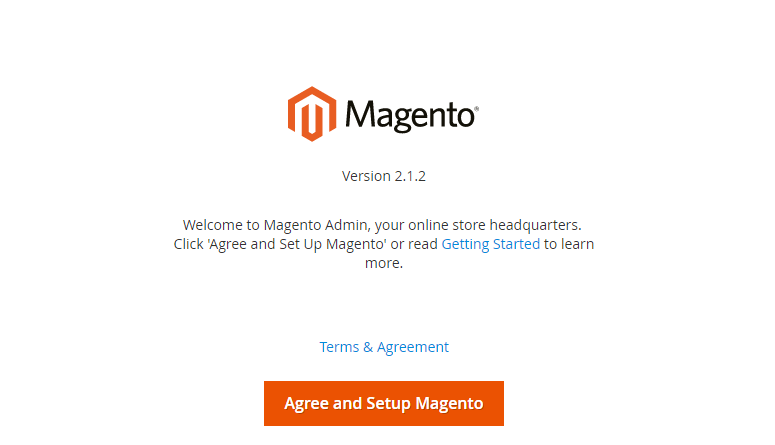Click the word 'headquarters' in welcome message
The width and height of the screenshot is (775, 445).
[x=535, y=225]
